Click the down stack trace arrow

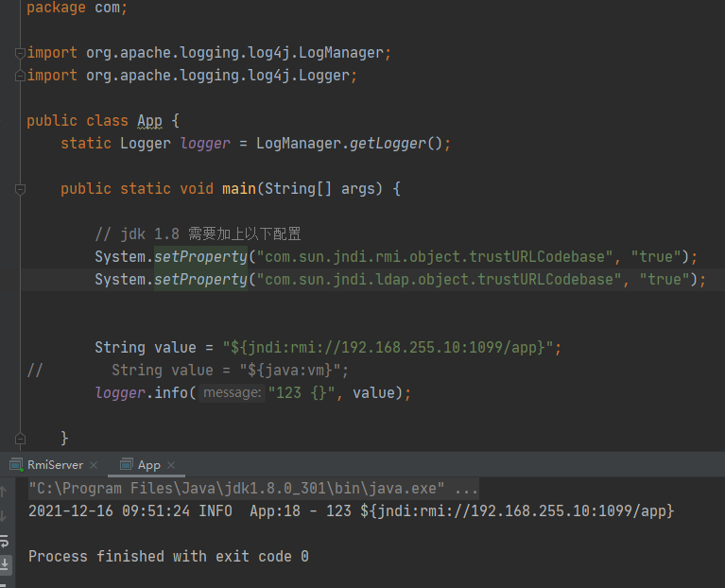(x=4, y=515)
